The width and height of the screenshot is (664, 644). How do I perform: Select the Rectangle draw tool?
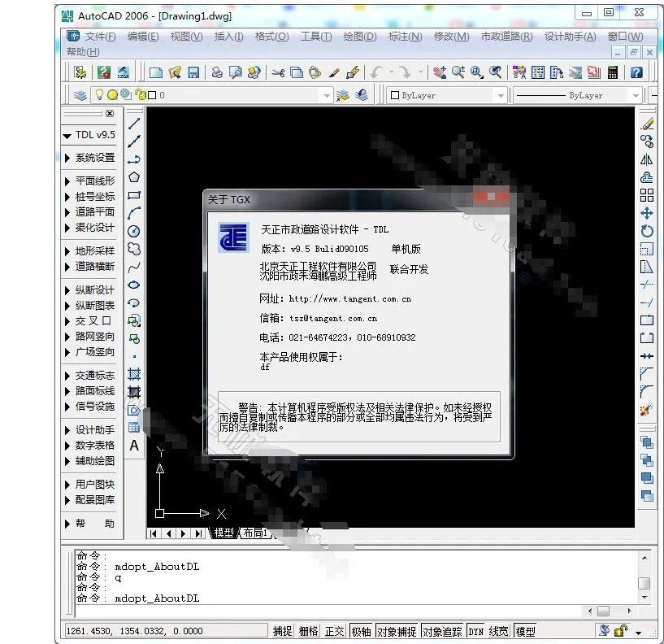(x=134, y=195)
